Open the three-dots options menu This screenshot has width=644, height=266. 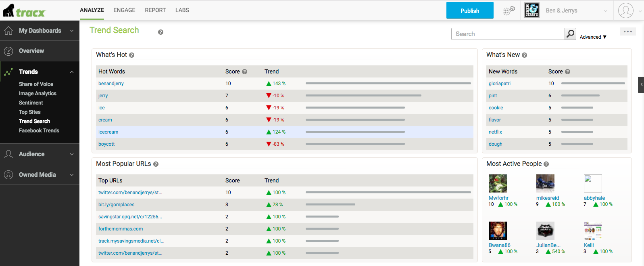click(x=628, y=31)
